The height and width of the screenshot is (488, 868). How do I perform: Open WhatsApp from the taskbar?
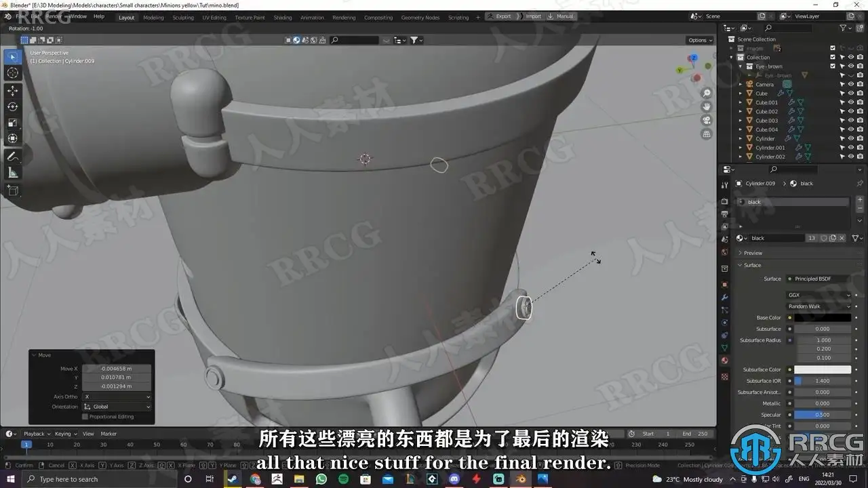[321, 479]
